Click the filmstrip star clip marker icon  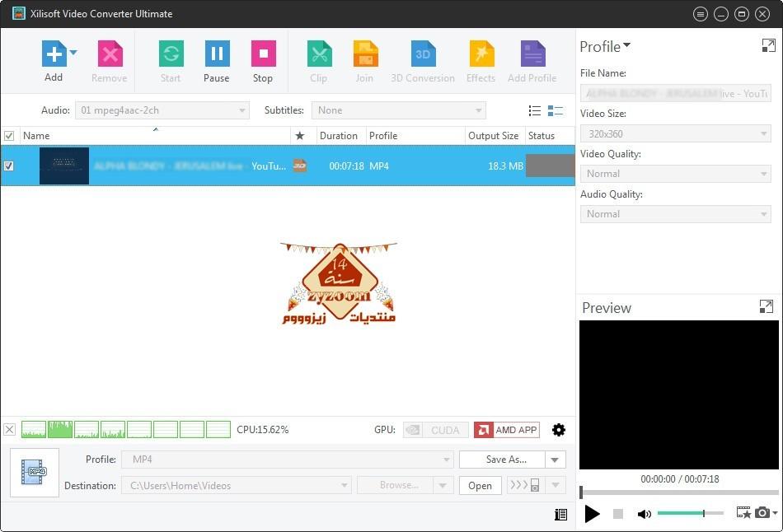point(743,512)
